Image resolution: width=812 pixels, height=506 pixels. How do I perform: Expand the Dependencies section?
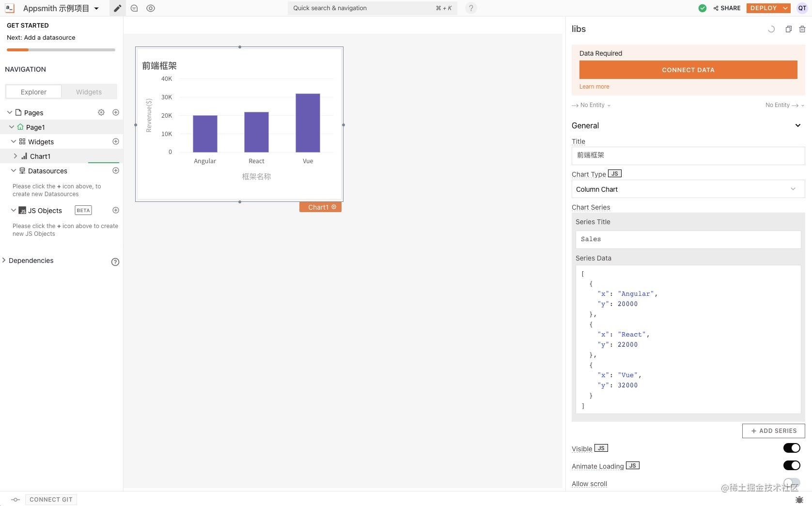pos(31,261)
